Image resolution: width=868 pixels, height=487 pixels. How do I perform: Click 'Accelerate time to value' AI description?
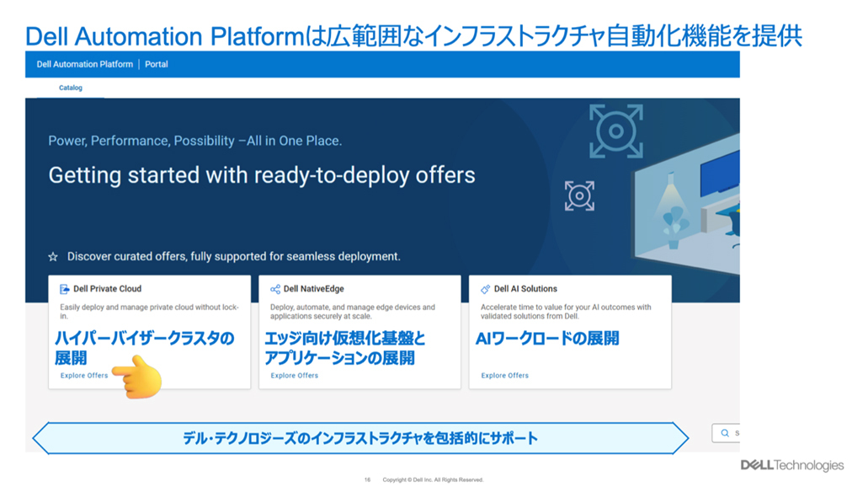coord(566,312)
